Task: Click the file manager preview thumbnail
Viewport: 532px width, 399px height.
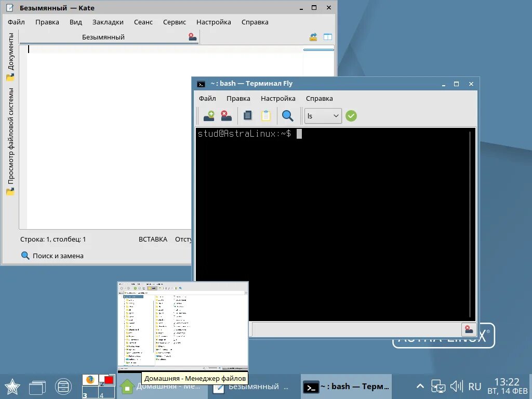Action: pos(183,326)
